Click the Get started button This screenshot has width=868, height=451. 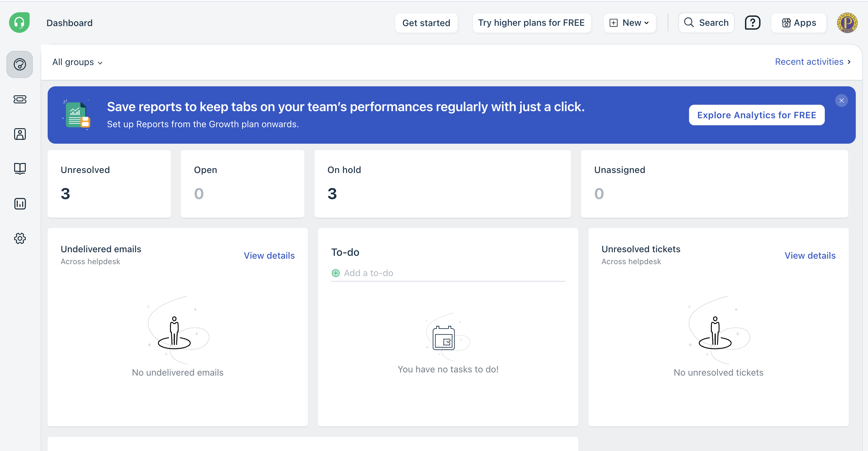coord(426,23)
